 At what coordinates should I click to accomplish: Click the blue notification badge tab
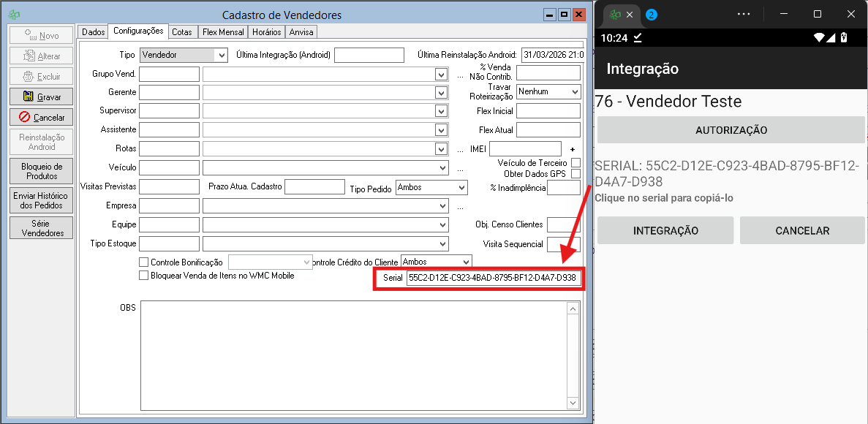click(x=651, y=15)
